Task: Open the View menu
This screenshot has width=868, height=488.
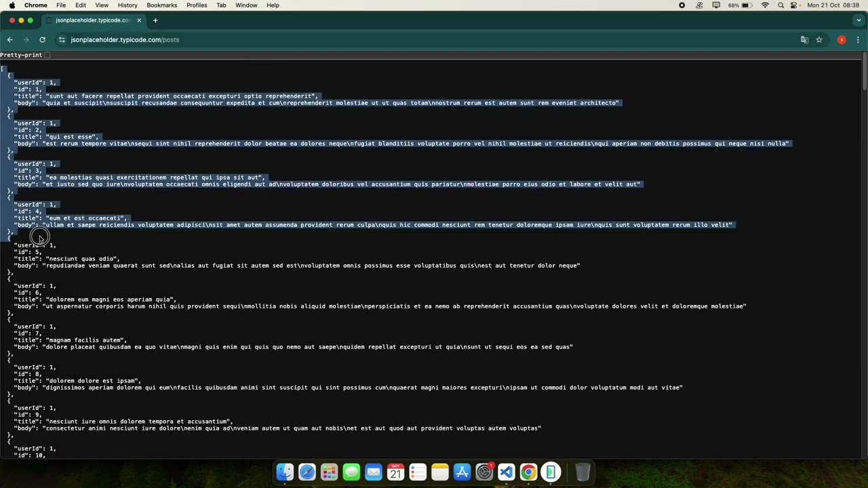Action: tap(102, 5)
